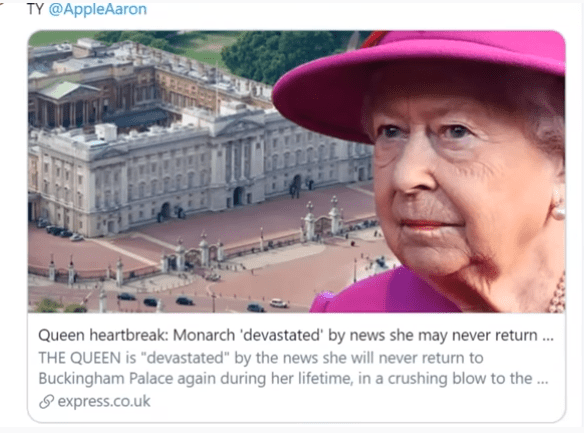Click the palace front gates in the photo
The height and width of the screenshot is (433, 584).
click(x=323, y=222)
